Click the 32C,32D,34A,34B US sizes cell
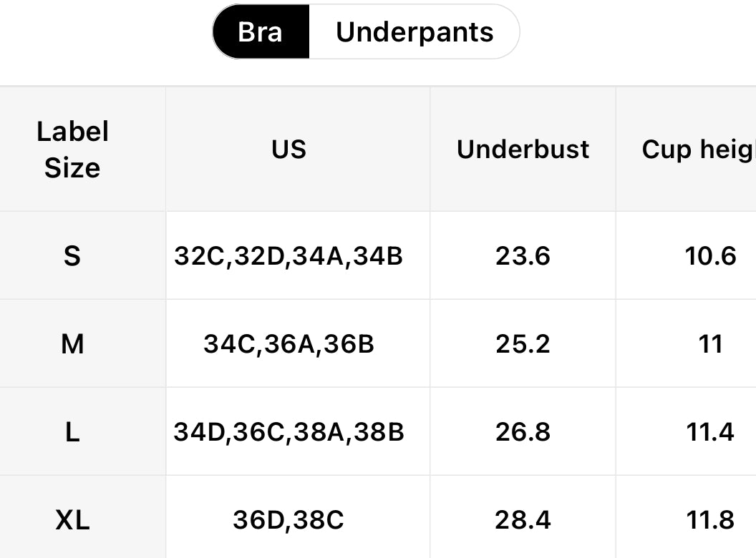 (289, 255)
